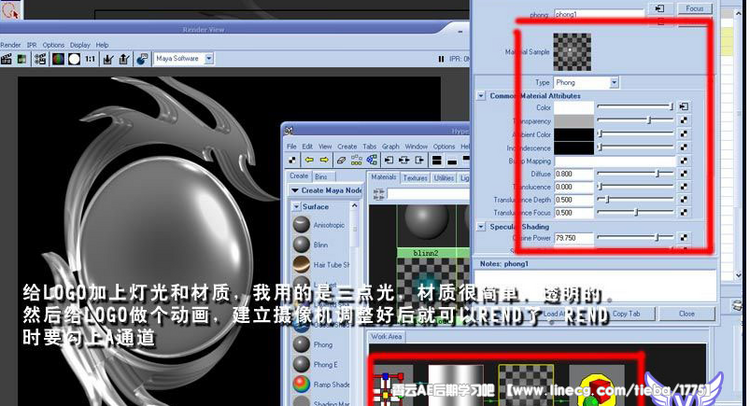The image size is (750, 406).
Task: Click the checker map button for Cosine Power
Action: coord(684,237)
